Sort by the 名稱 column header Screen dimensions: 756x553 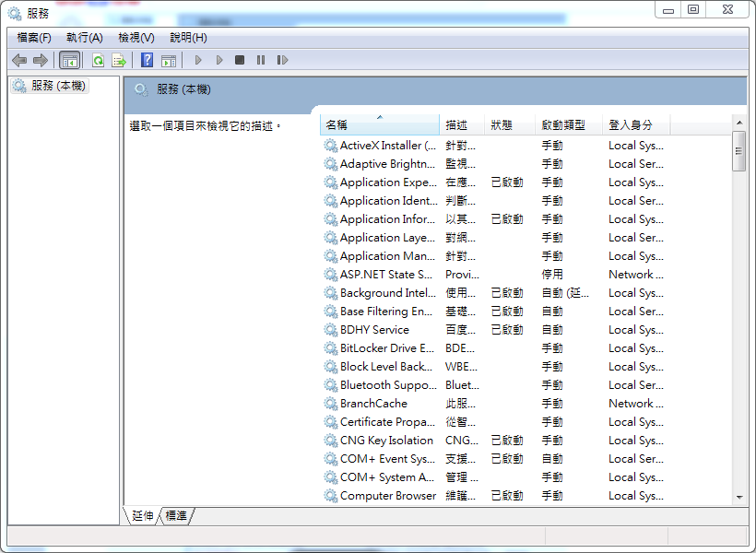pyautogui.click(x=380, y=125)
